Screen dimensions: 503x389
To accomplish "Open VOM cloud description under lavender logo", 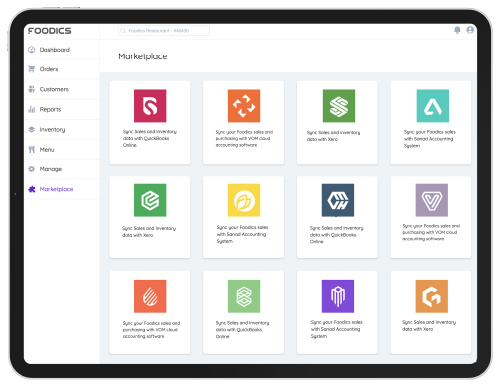I will (431, 232).
